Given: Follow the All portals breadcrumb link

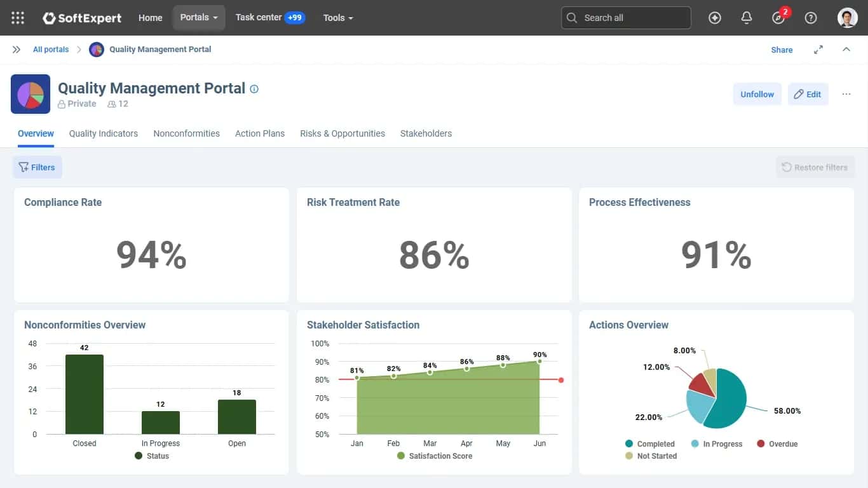Looking at the screenshot, I should (51, 50).
